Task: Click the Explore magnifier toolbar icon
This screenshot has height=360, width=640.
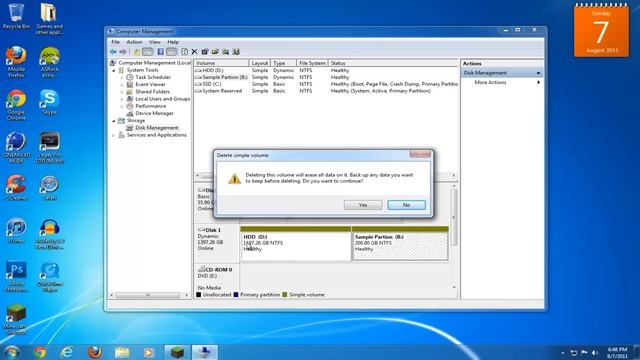Action: tap(225, 52)
